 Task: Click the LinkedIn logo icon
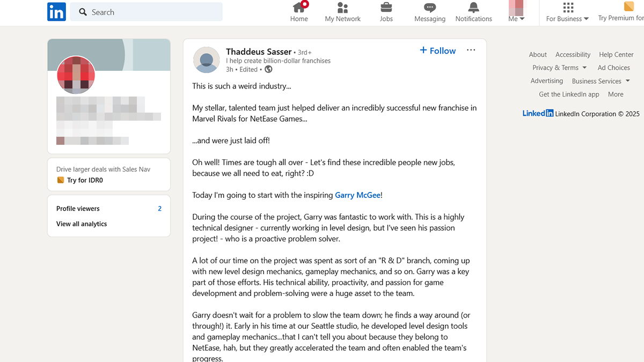click(56, 12)
